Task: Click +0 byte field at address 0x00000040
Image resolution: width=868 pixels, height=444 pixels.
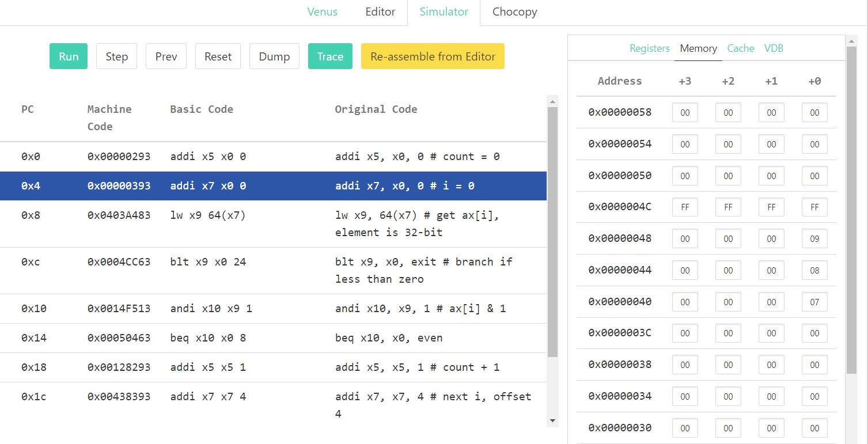Action: [x=814, y=302]
